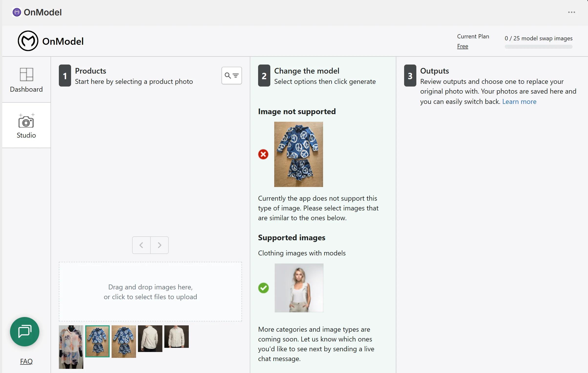Screen dimensions: 588x373
Task: Click the drag and drop upload area
Action: 150,292
